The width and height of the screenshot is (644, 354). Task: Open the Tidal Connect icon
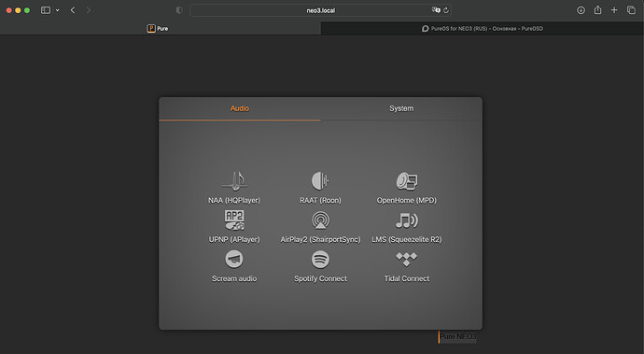point(407,259)
